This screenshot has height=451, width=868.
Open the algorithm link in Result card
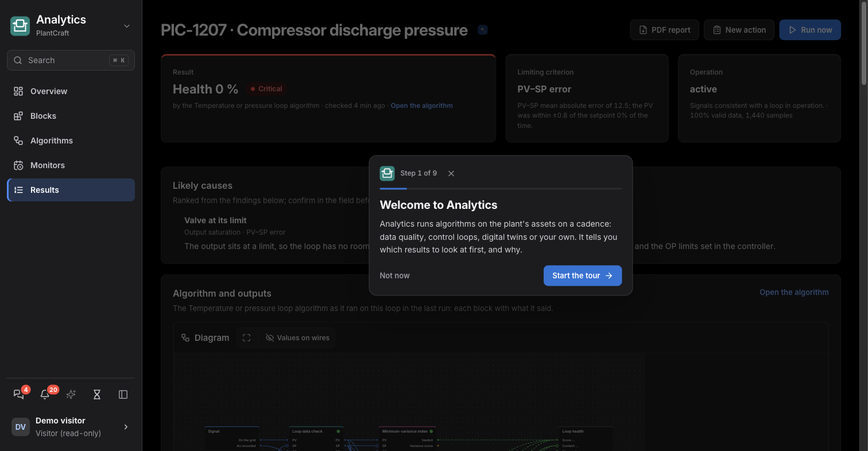421,106
